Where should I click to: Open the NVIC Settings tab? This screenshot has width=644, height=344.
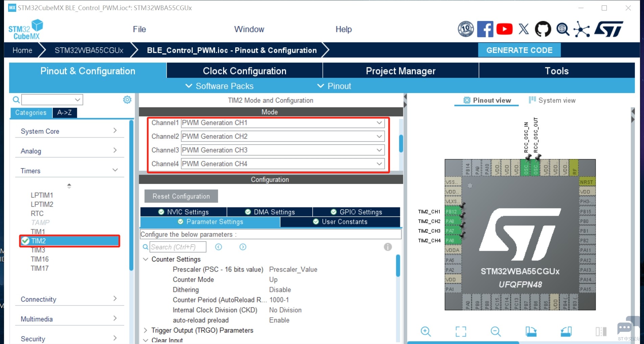(x=184, y=212)
